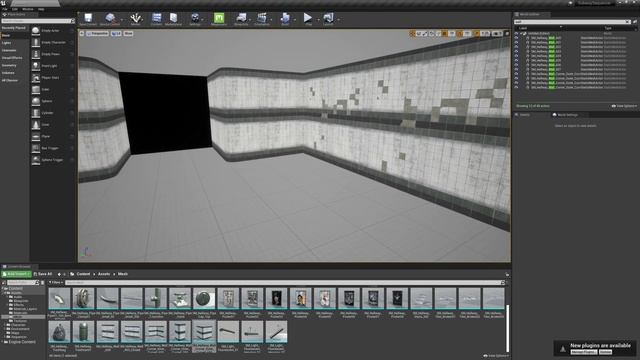Click the Settings toolbar icon

[x=195, y=18]
